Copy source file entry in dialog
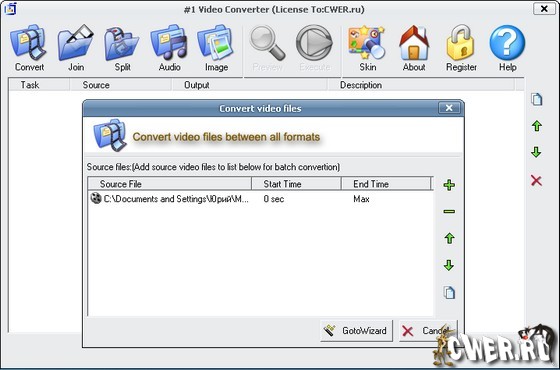Screen dimensions: 560x370 449,292
